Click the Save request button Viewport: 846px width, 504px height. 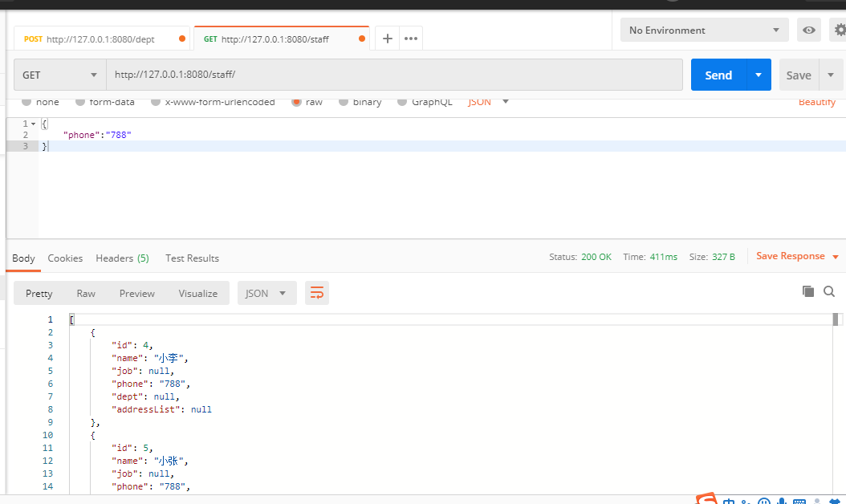click(x=799, y=75)
